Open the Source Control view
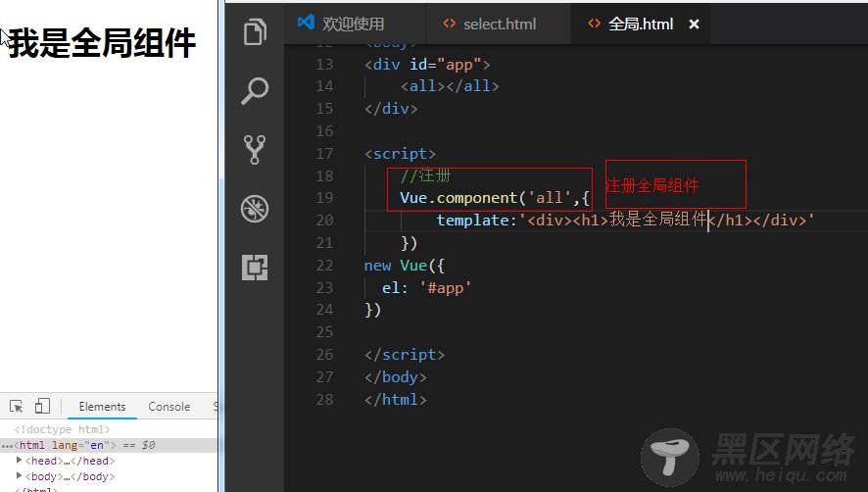This screenshot has width=868, height=492. click(255, 150)
